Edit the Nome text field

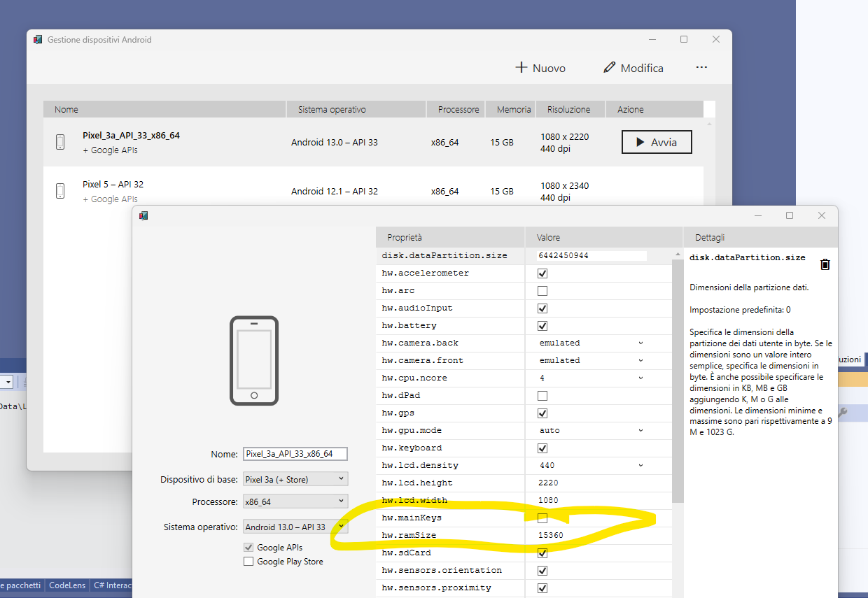295,454
